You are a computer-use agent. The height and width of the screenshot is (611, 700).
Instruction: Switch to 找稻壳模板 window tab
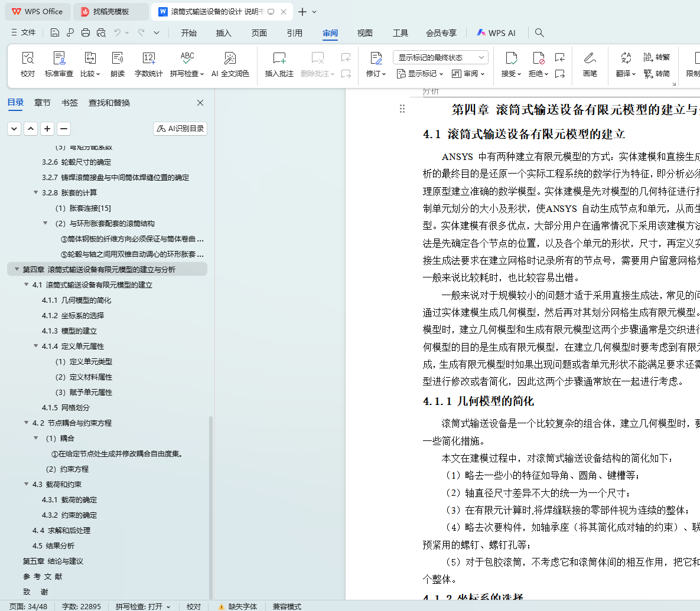(110, 12)
